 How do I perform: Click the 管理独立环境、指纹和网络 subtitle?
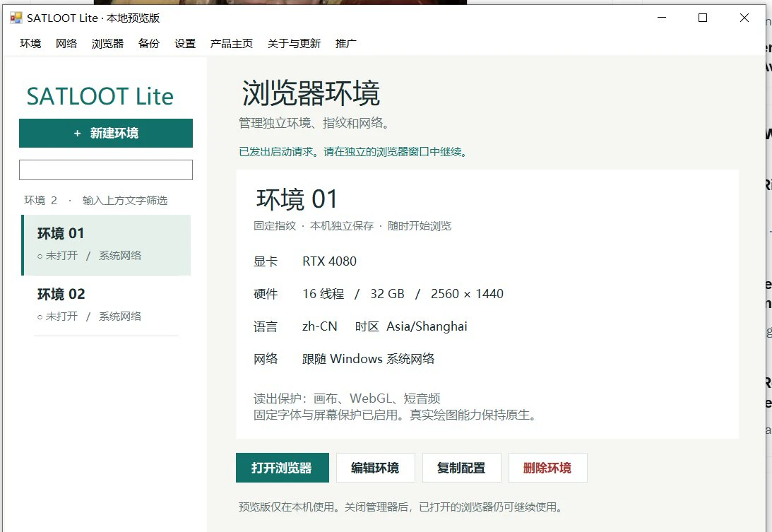pos(314,123)
